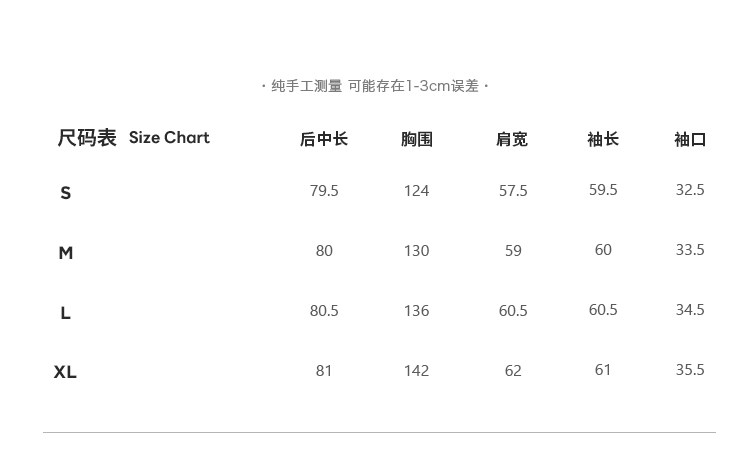The height and width of the screenshot is (452, 750).
Task: Select the 胸围 column header
Action: (416, 139)
